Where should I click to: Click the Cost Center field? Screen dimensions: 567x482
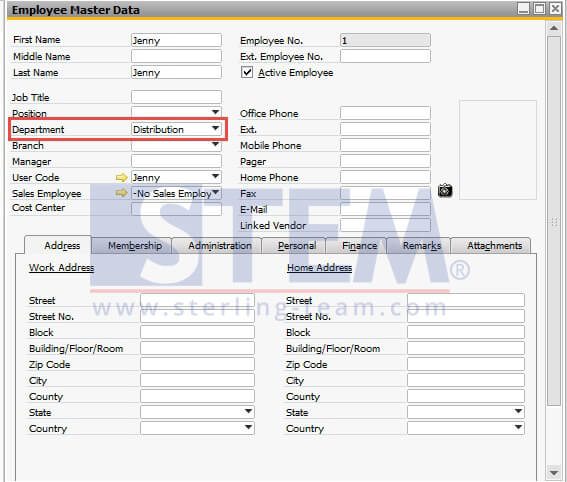click(176, 209)
